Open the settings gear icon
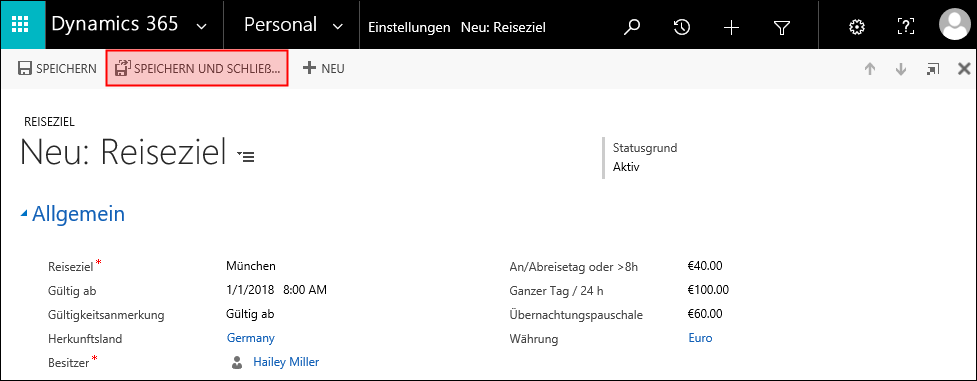 (857, 27)
